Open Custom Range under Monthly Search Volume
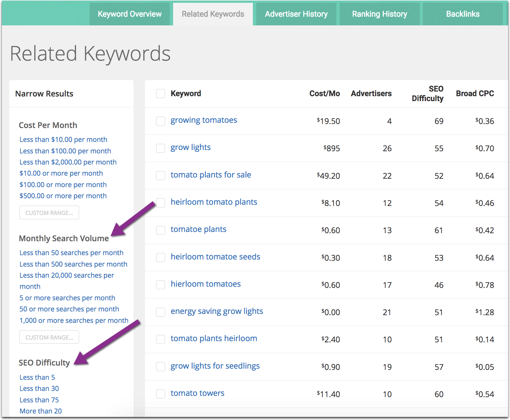This screenshot has width=510, height=420. click(x=49, y=337)
